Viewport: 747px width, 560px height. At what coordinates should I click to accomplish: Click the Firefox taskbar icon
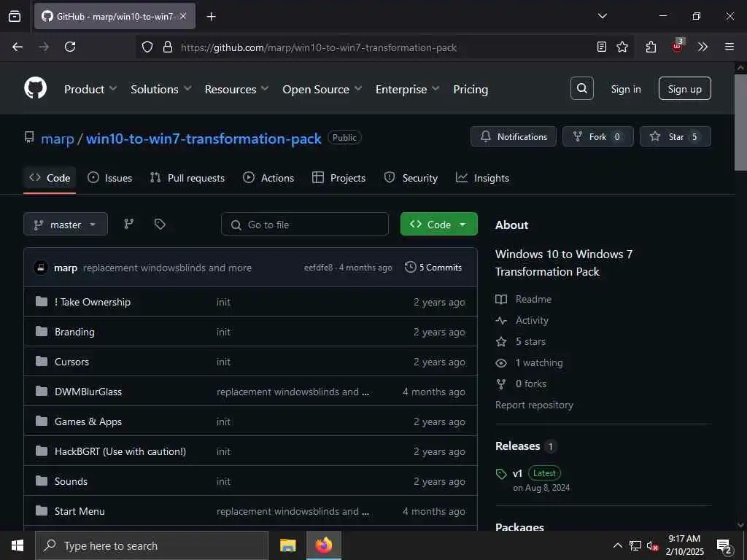point(323,545)
